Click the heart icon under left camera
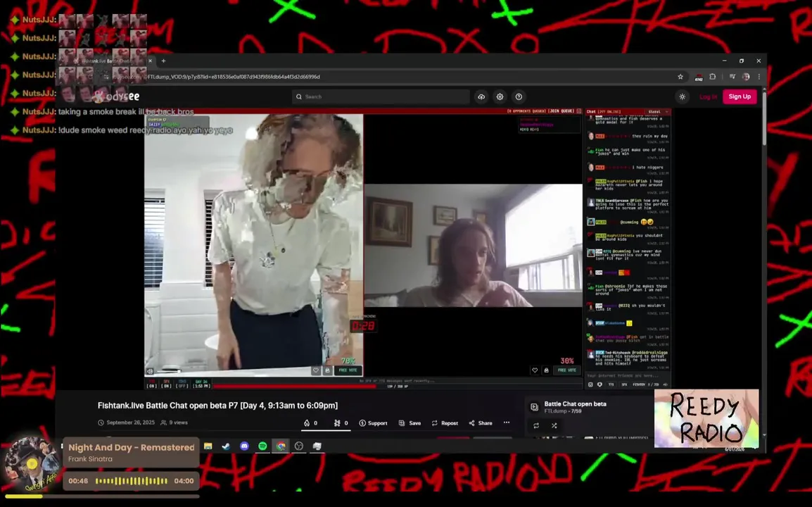 315,370
